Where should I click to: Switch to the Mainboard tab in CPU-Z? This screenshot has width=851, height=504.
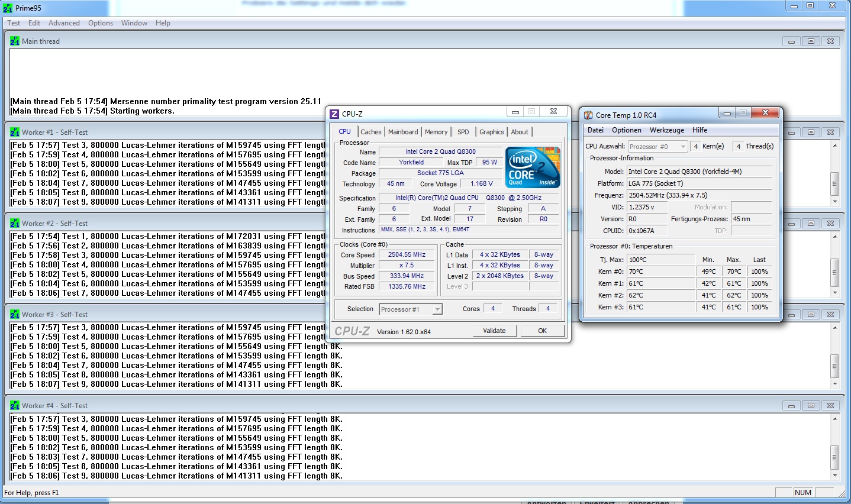click(403, 132)
